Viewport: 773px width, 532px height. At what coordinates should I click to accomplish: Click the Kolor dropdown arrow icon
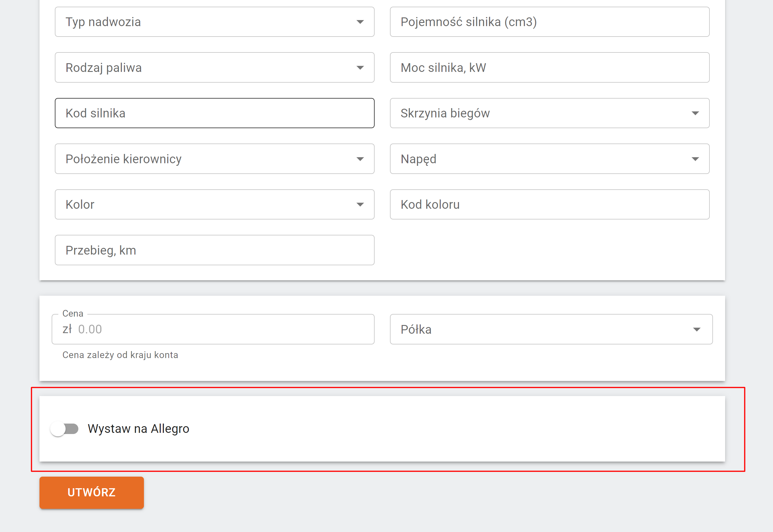pyautogui.click(x=360, y=205)
